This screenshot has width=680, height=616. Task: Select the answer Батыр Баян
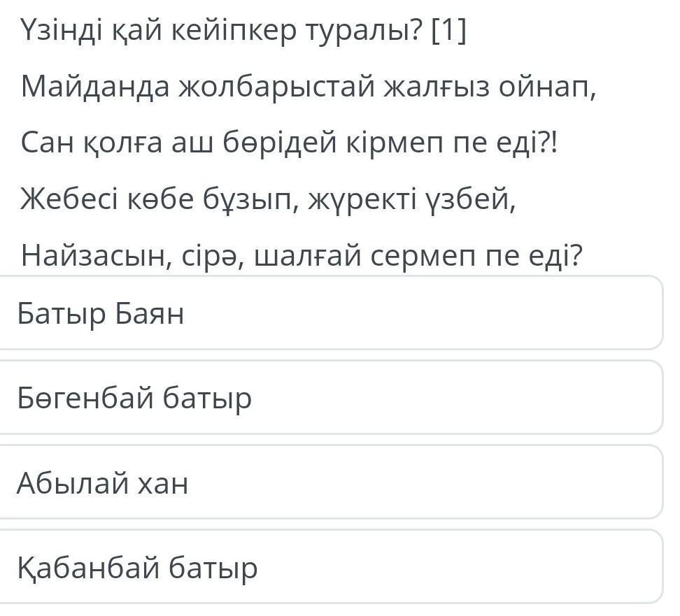coord(332,313)
